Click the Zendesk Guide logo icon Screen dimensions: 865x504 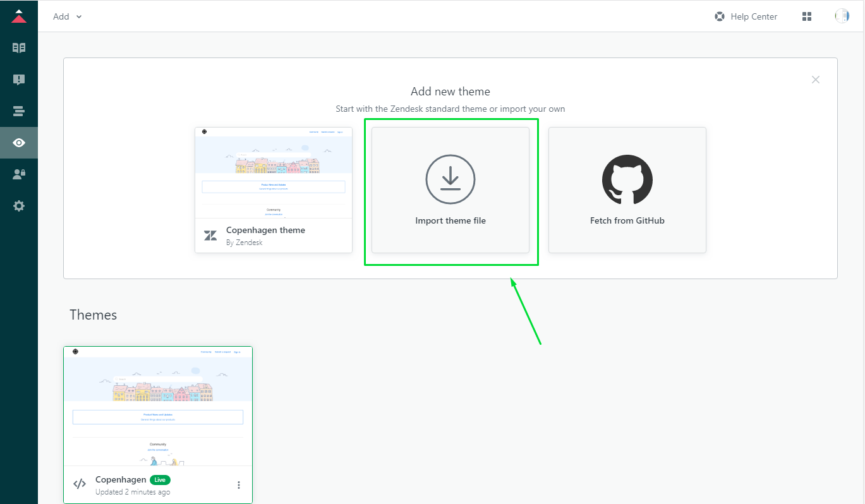[x=19, y=16]
